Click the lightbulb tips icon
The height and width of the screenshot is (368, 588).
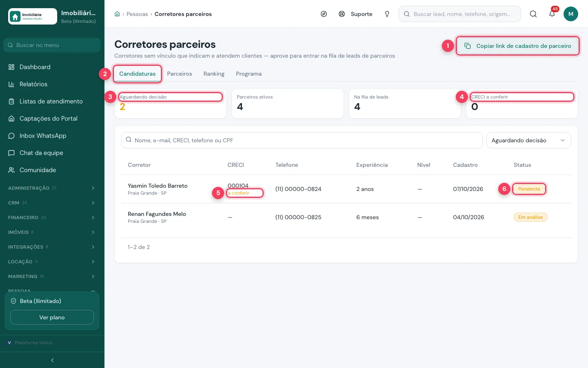pyautogui.click(x=387, y=14)
